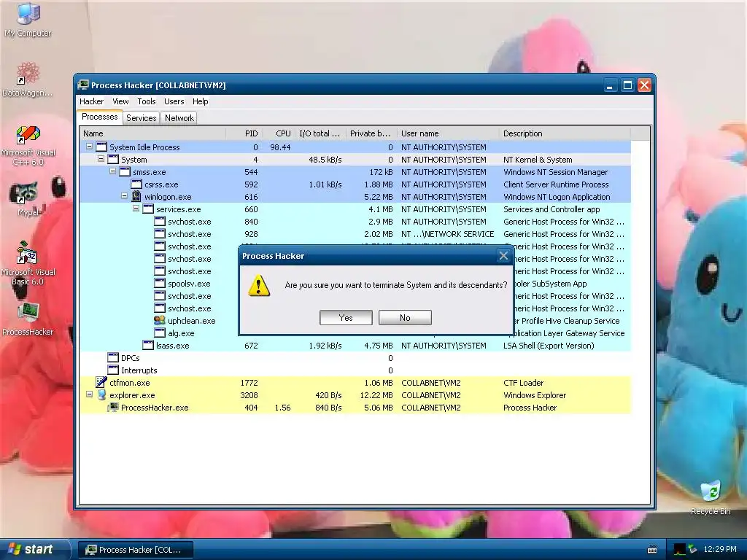Close the Process Hacker confirmation dialog
Screen dimensions: 747x560
tap(503, 256)
